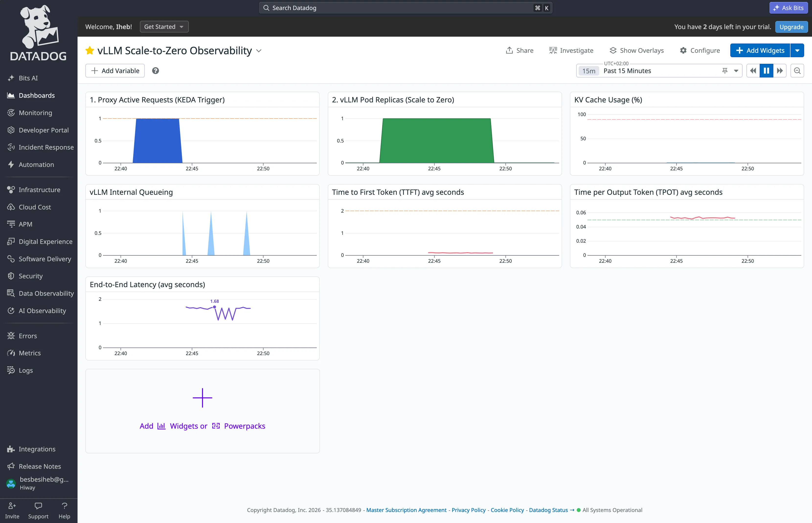Open Privacy Policy link
812x523 pixels.
[468, 510]
